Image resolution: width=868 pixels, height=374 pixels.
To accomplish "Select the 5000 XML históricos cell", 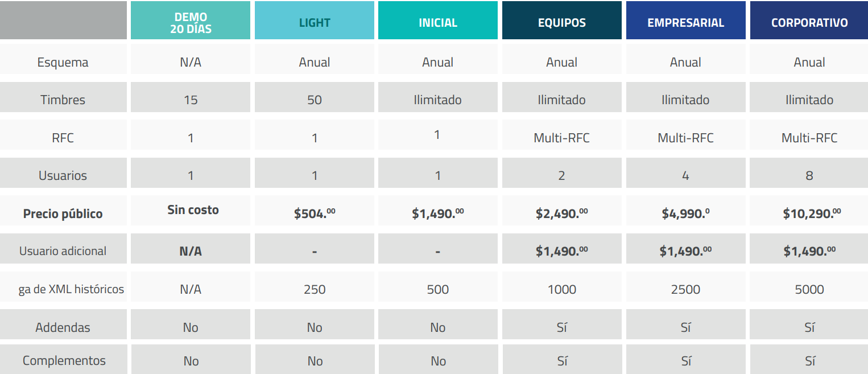I will click(x=809, y=289).
